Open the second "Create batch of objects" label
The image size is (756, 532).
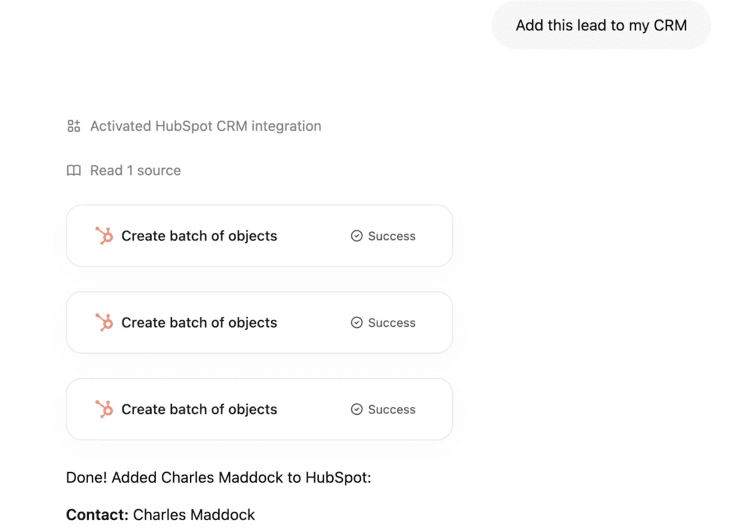click(x=199, y=322)
